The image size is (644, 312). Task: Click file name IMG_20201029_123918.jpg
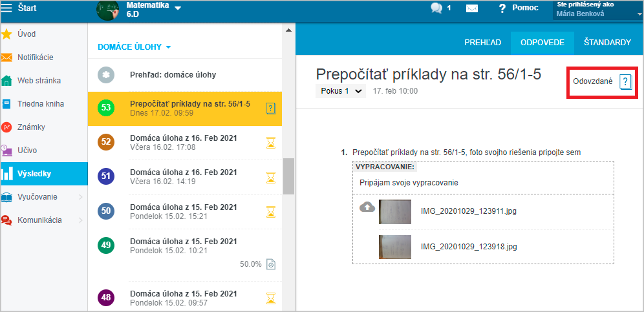click(x=469, y=247)
